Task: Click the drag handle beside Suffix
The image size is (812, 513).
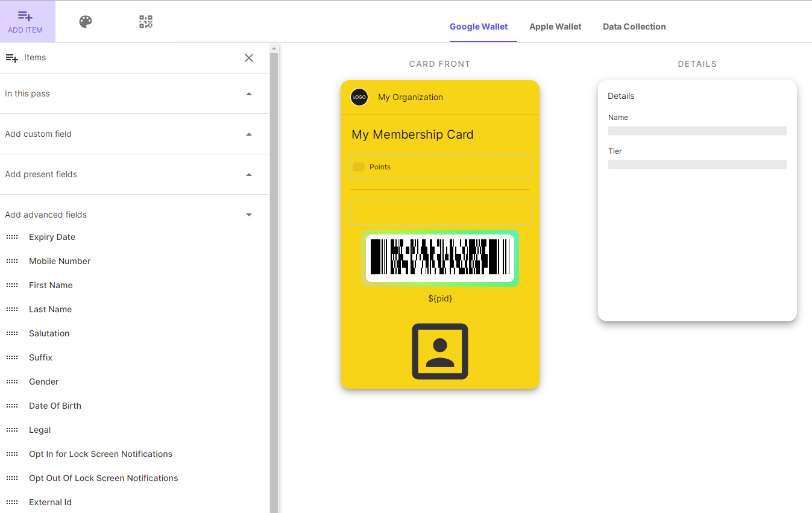Action: [x=12, y=357]
